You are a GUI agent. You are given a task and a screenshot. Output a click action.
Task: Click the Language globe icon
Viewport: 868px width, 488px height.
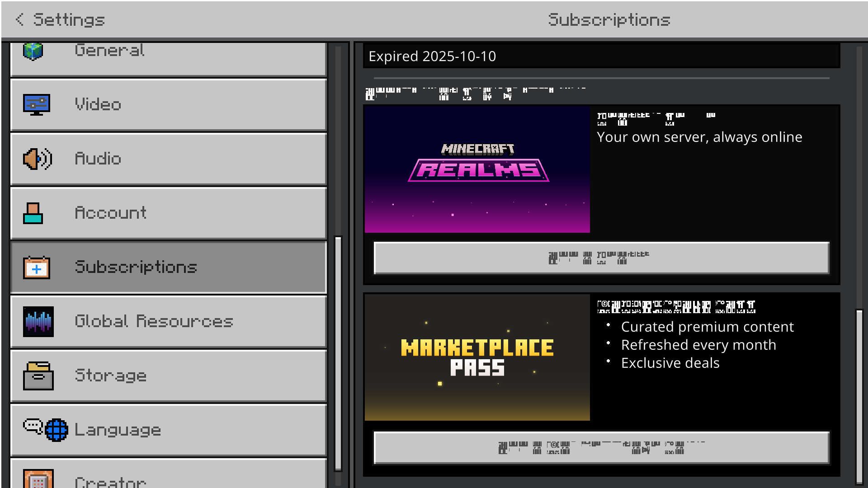pyautogui.click(x=56, y=430)
